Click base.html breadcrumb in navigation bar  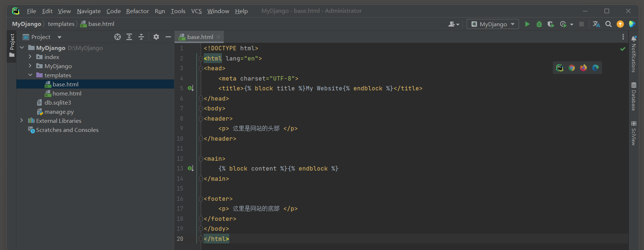click(x=97, y=24)
